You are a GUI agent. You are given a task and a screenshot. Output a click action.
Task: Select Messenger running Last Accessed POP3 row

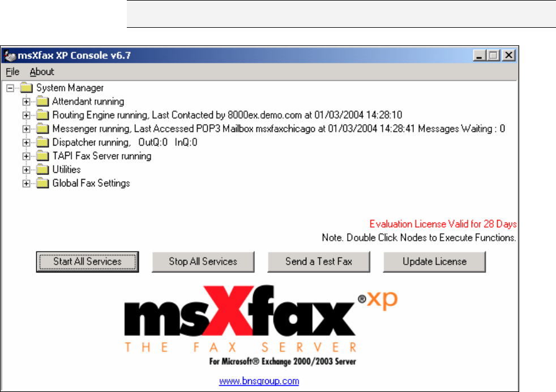[x=279, y=129]
